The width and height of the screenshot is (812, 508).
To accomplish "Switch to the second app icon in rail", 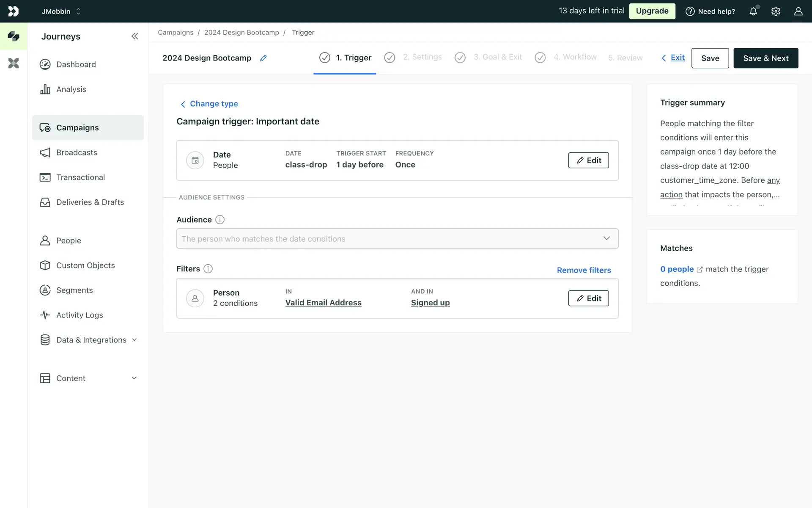I will 14,63.
